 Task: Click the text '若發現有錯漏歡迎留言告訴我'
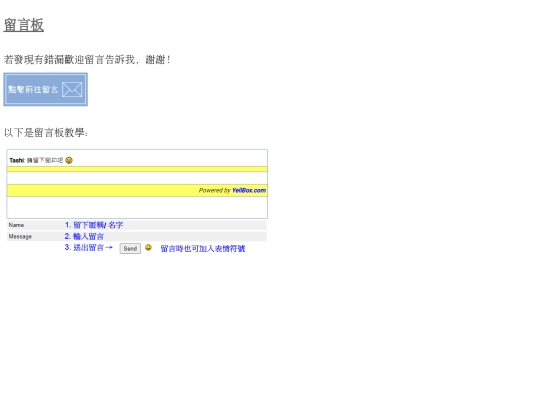[69, 60]
